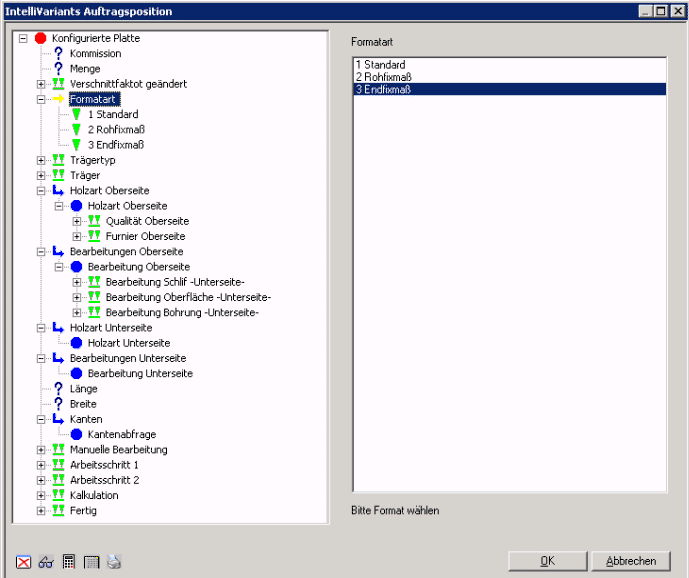689x578 pixels.
Task: Click the table grid icon
Action: pos(92,562)
